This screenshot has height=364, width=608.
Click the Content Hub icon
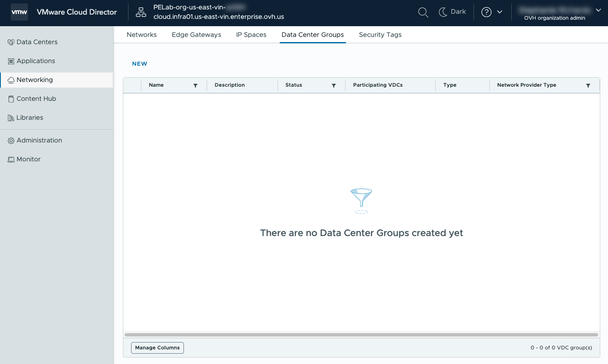11,99
